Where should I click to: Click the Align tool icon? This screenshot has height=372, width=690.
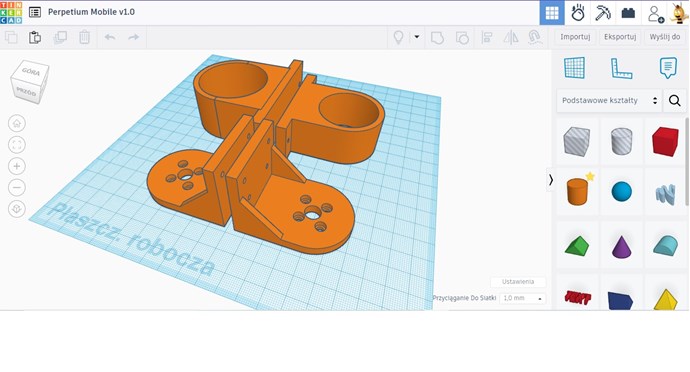(487, 37)
